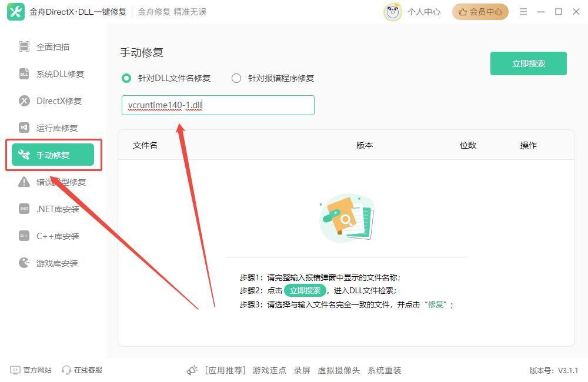588x382 pixels.
Task: Open C++库安装 sidebar section
Action: coord(53,236)
